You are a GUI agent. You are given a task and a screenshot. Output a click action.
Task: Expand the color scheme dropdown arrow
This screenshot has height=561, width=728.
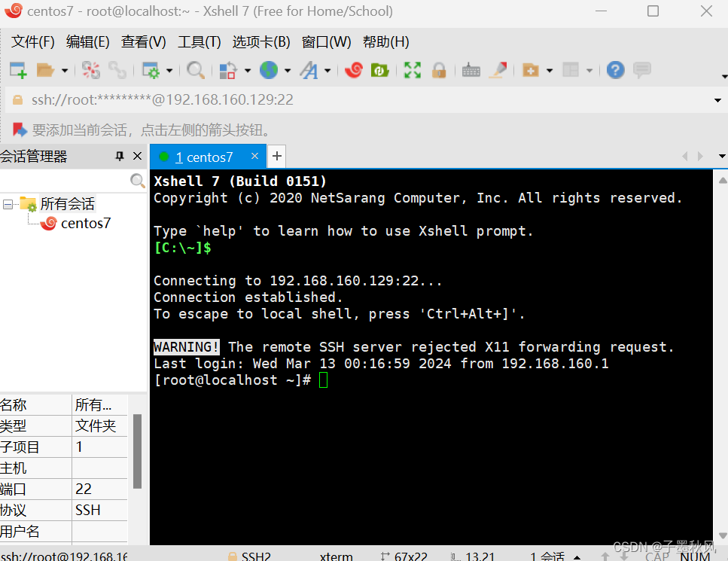(x=248, y=71)
